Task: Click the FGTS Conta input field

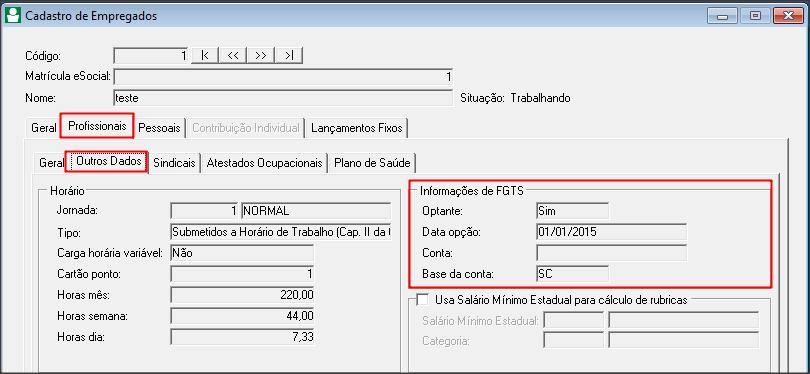Action: click(x=612, y=253)
